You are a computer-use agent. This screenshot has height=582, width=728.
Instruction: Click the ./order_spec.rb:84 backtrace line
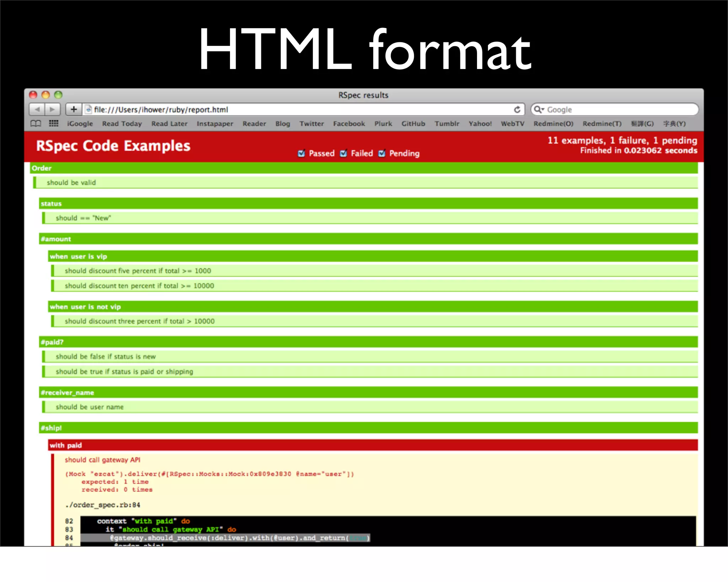(103, 505)
